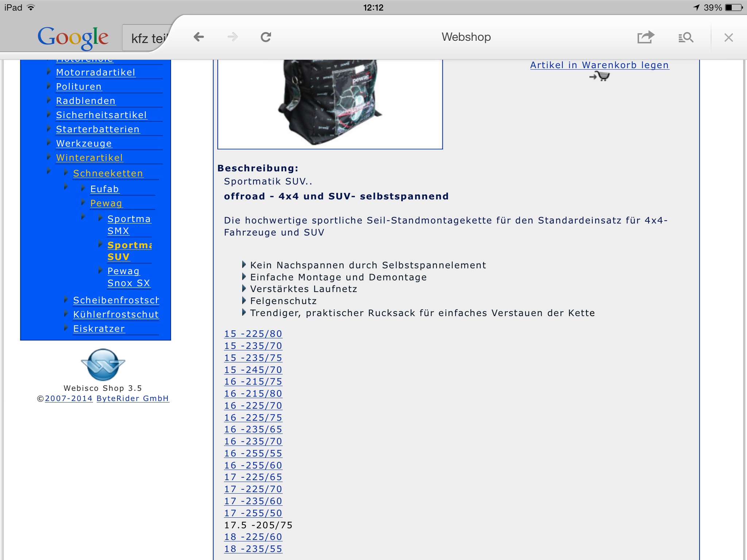Select tire size 16 -225/75
Viewport: 747px width, 560px height.
coord(253,417)
